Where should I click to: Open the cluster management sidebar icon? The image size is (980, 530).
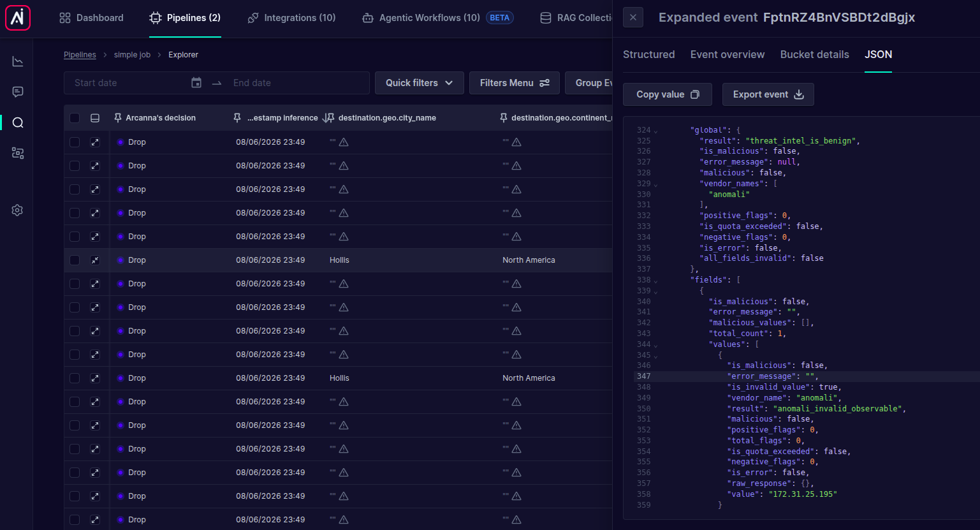[x=18, y=153]
